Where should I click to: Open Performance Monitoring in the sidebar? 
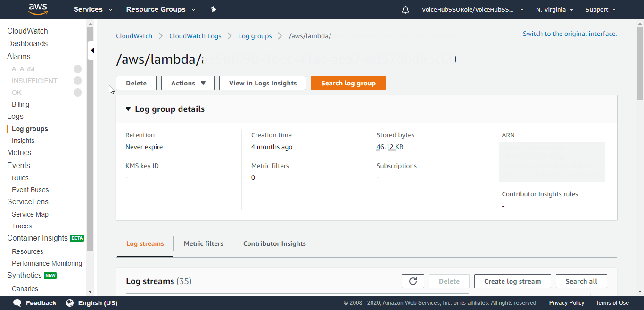coord(47,263)
